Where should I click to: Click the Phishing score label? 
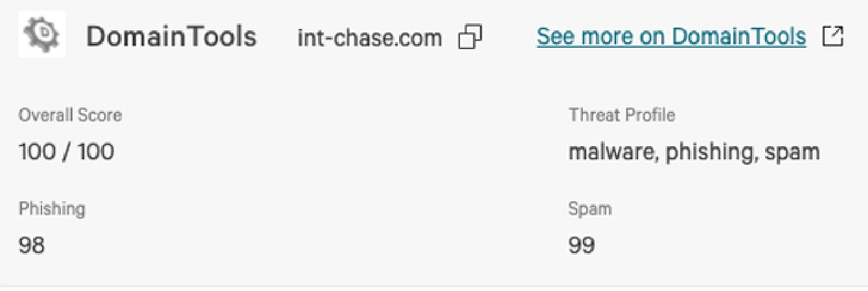pyautogui.click(x=52, y=210)
